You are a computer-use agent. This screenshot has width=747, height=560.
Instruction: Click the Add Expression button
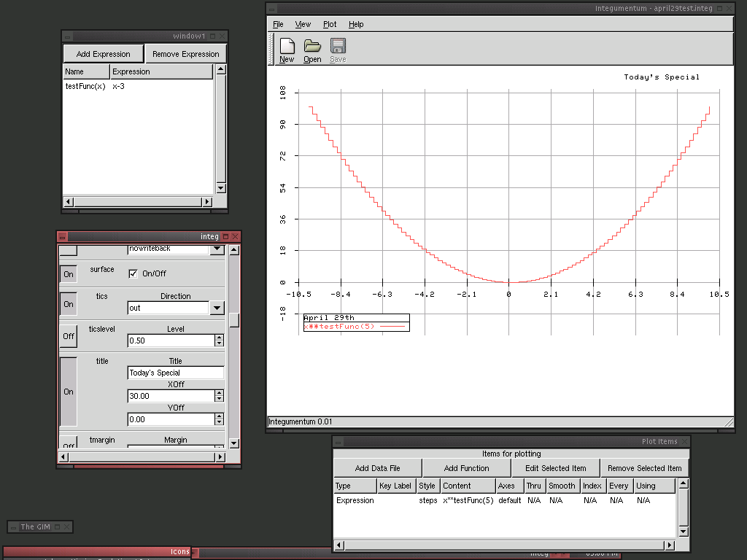point(103,54)
